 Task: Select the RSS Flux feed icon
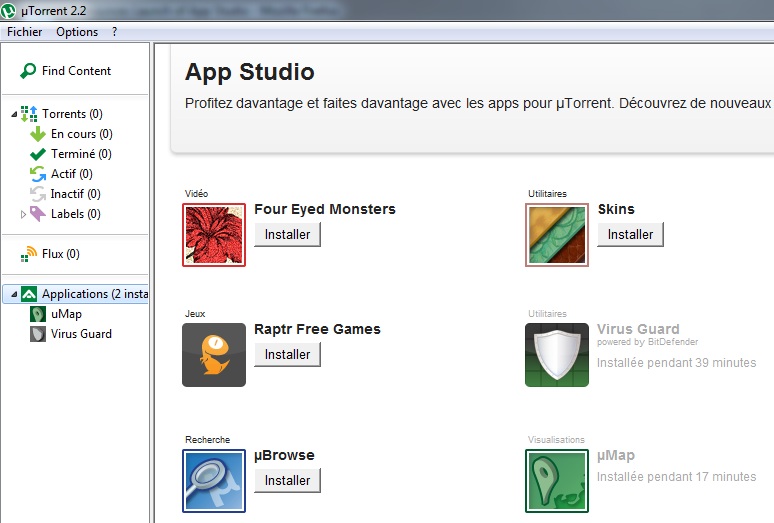(x=29, y=254)
